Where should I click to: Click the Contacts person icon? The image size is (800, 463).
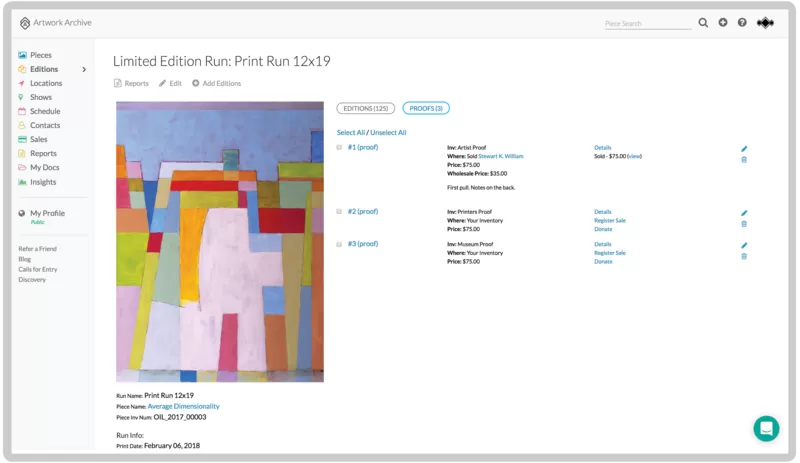[21, 125]
